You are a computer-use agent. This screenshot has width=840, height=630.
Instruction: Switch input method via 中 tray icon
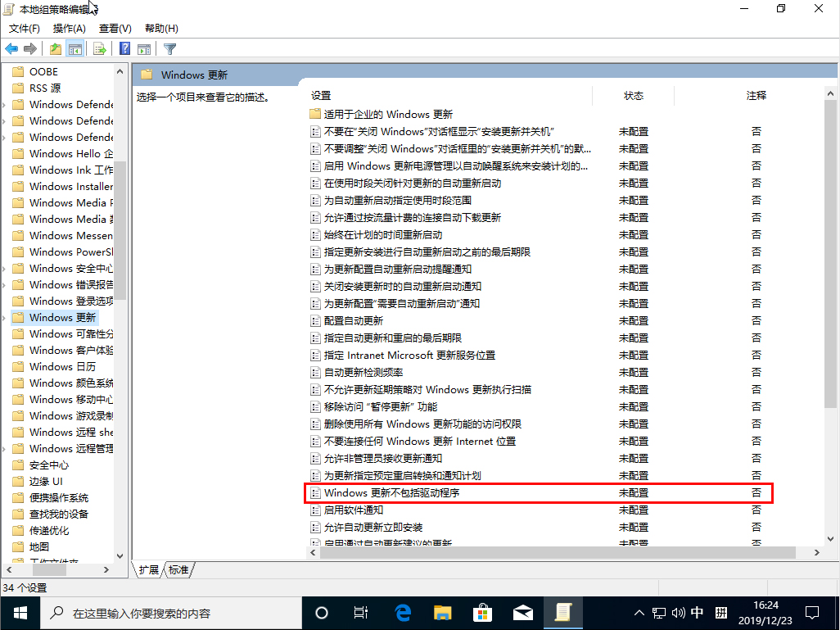click(698, 612)
